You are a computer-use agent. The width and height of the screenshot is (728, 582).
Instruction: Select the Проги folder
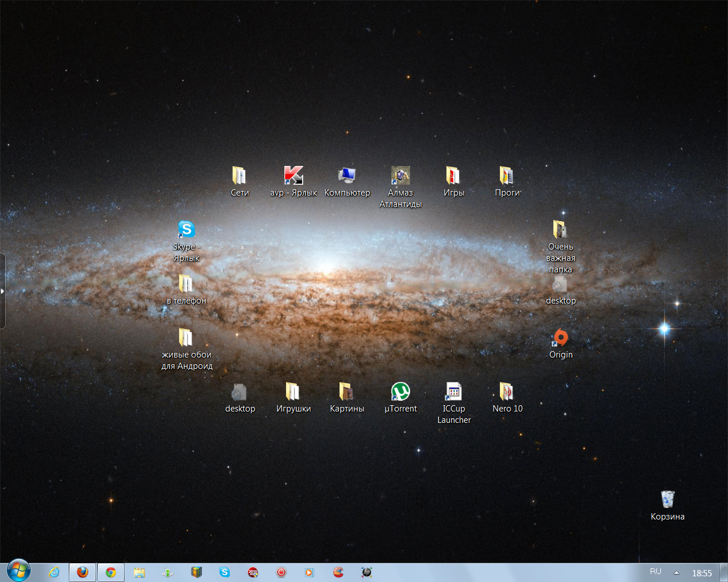point(507,176)
